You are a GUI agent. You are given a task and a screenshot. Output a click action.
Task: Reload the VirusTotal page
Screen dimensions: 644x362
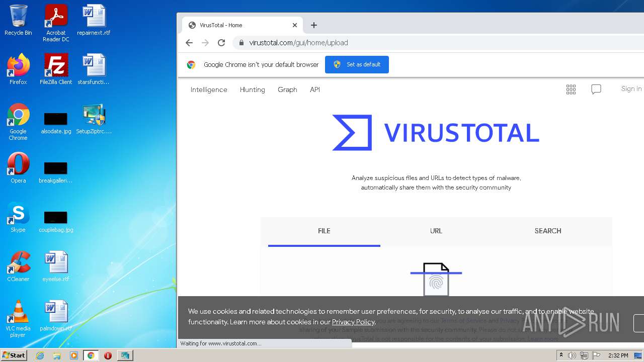(x=221, y=43)
